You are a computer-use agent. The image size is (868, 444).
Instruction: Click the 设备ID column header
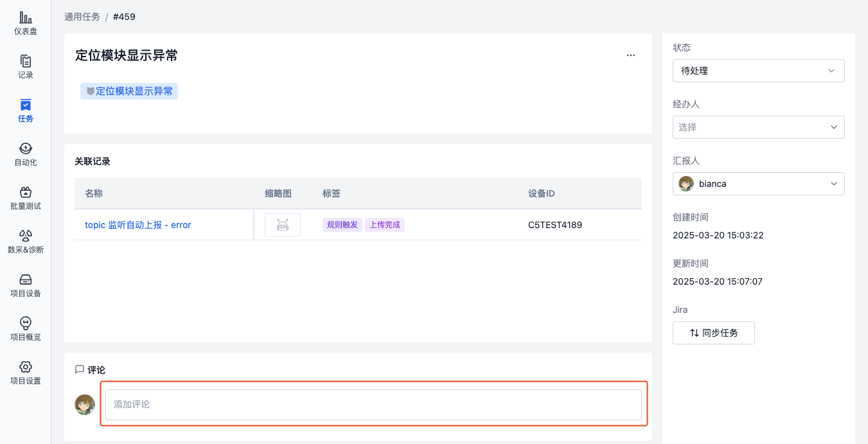542,193
